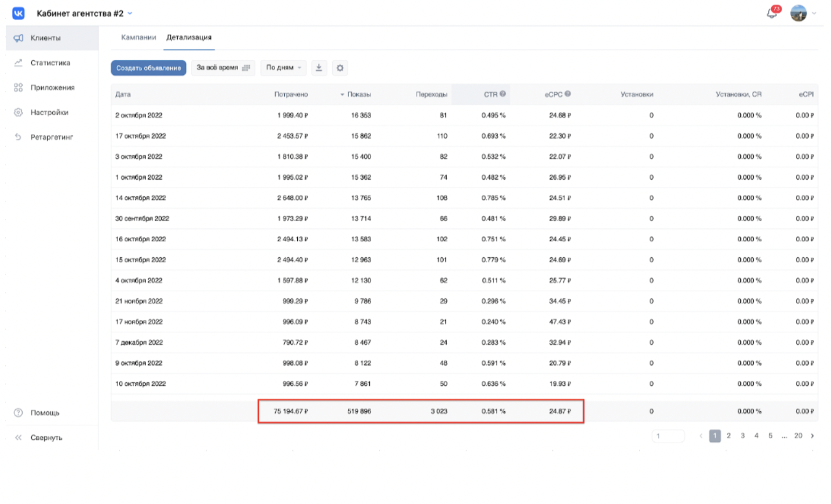This screenshot has width=831, height=504.
Task: Sort the table by Дата column
Action: coord(123,94)
